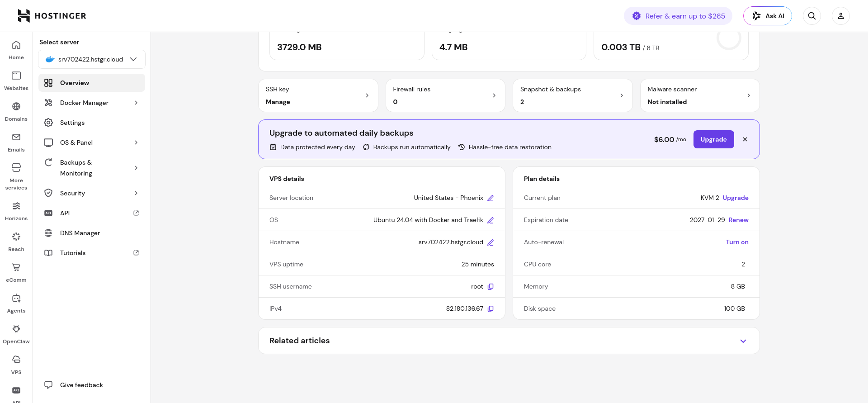Click IP address 82.180.136.67 text
This screenshot has width=868, height=403.
click(465, 308)
